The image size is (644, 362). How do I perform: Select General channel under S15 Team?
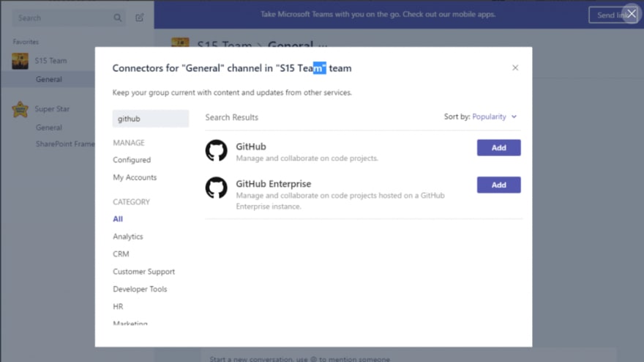pyautogui.click(x=49, y=79)
